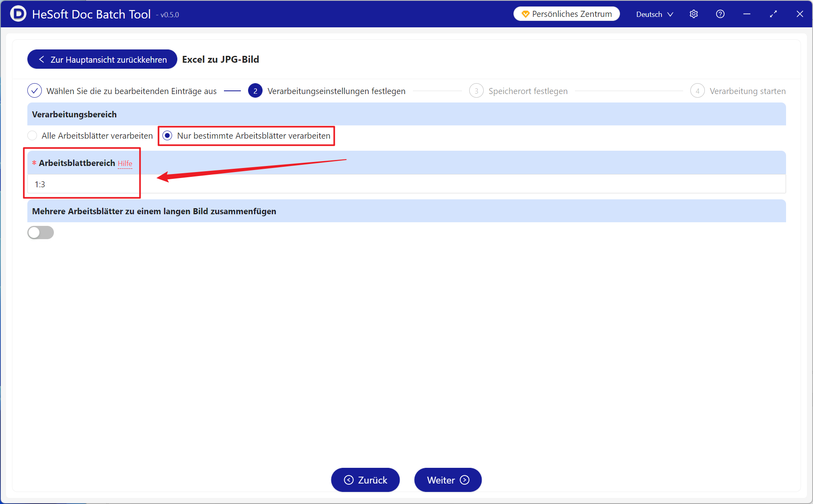Click step 4 Verarbeitung starten

click(x=738, y=91)
